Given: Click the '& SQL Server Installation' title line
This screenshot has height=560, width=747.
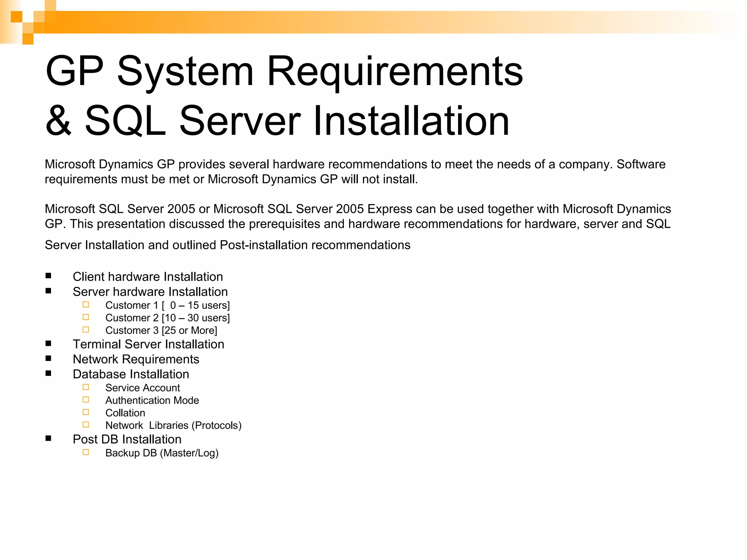Looking at the screenshot, I should pos(277,121).
